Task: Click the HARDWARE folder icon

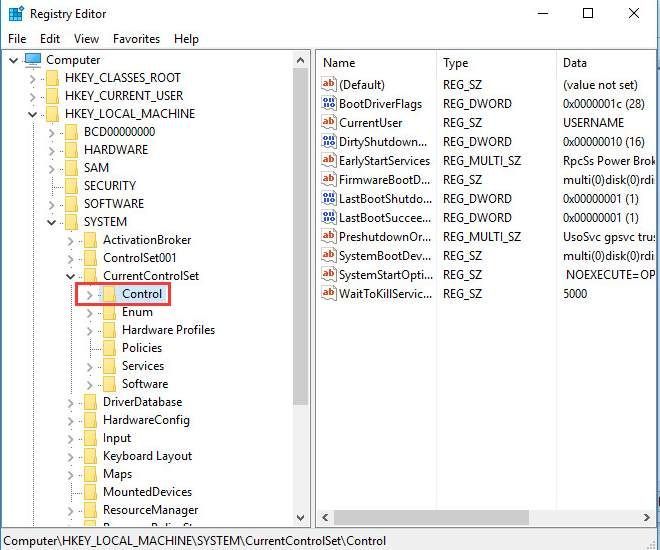Action: (x=71, y=150)
